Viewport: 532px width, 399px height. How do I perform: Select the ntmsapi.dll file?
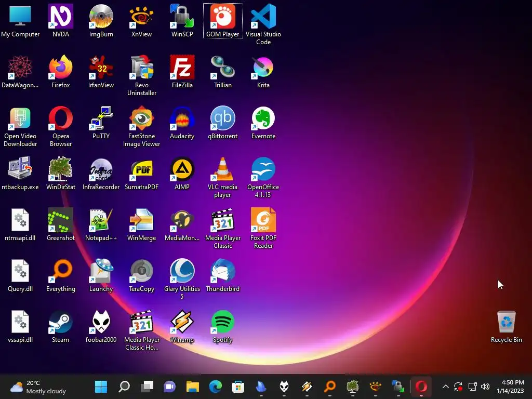click(x=20, y=224)
